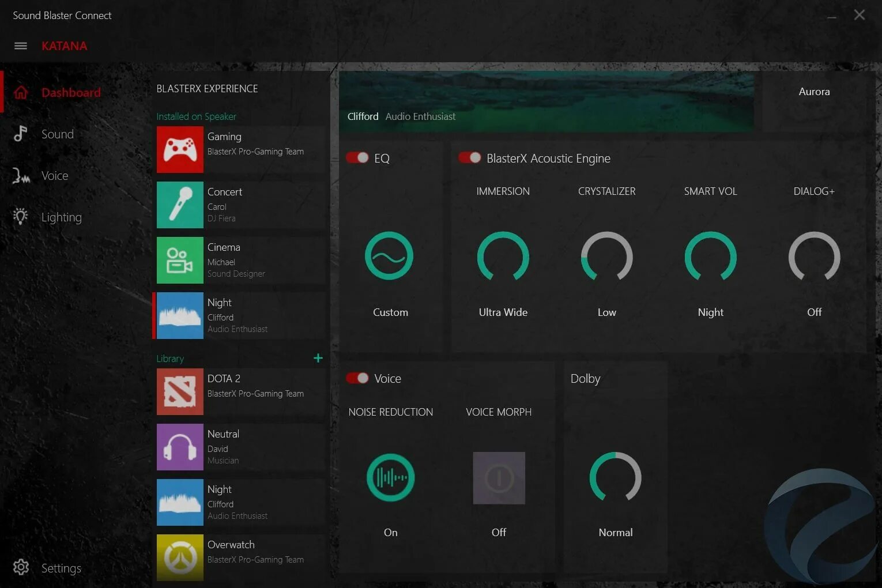This screenshot has height=588, width=882.
Task: Click the Voice sidebar icon
Action: point(21,176)
